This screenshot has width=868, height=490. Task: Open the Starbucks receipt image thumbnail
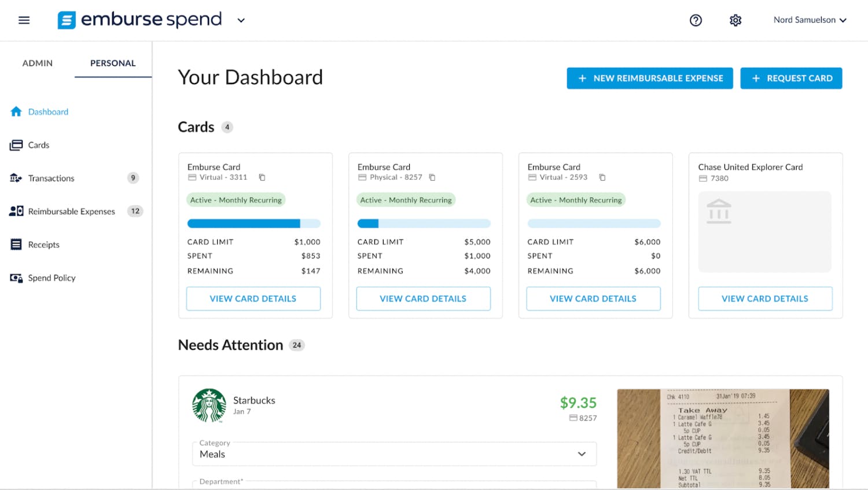(723, 438)
